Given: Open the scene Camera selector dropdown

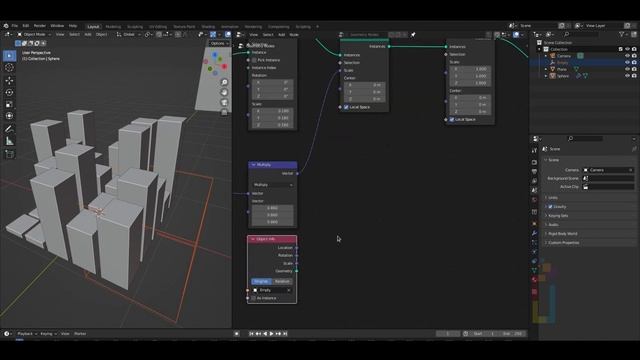Looking at the screenshot, I should (608, 170).
